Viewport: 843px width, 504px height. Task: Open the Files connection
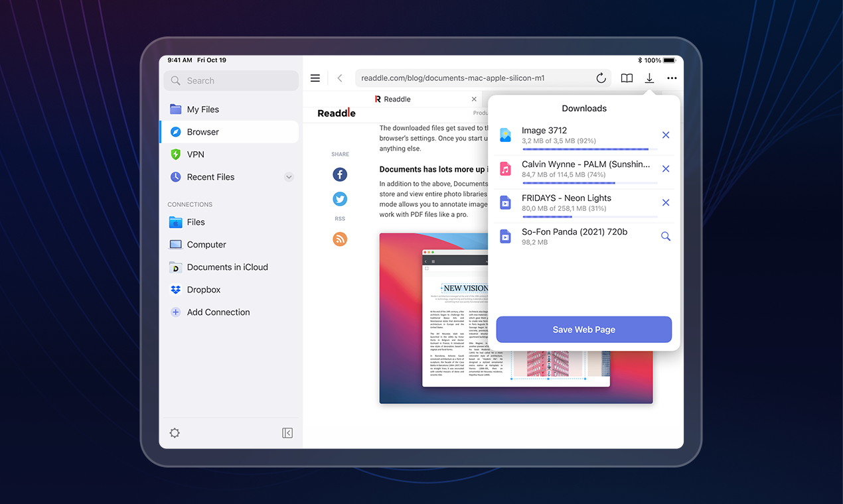pos(229,222)
